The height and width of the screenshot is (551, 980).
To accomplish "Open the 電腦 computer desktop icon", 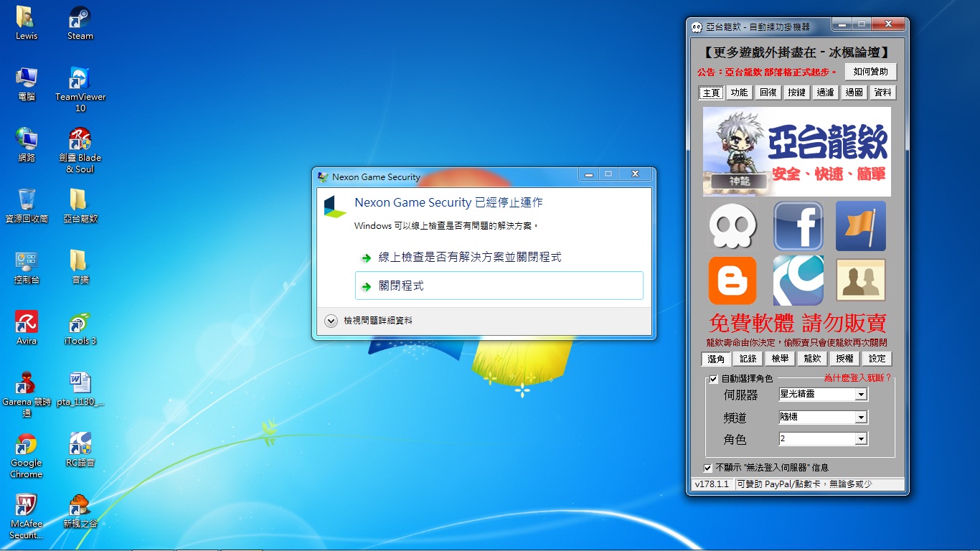I will (x=27, y=84).
